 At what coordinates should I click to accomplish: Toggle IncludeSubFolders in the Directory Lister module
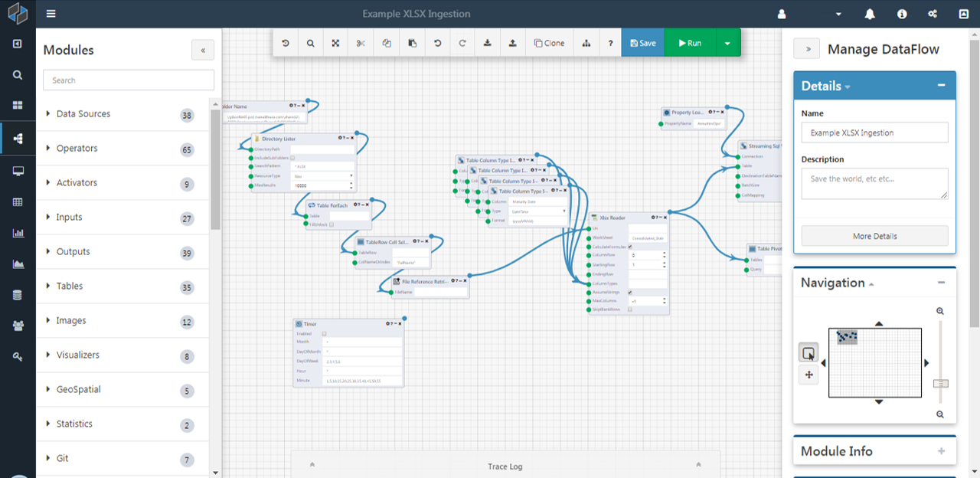point(292,158)
